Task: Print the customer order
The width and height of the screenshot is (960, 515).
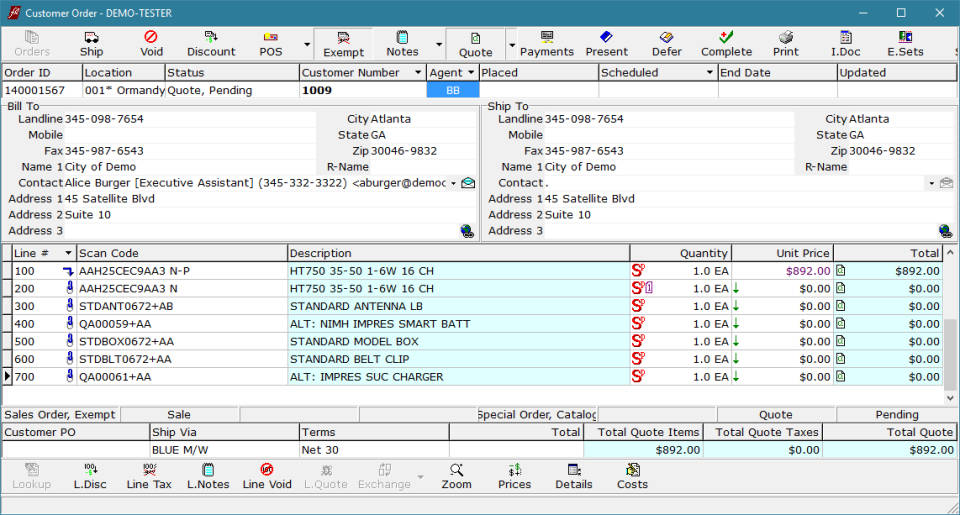Action: 786,43
